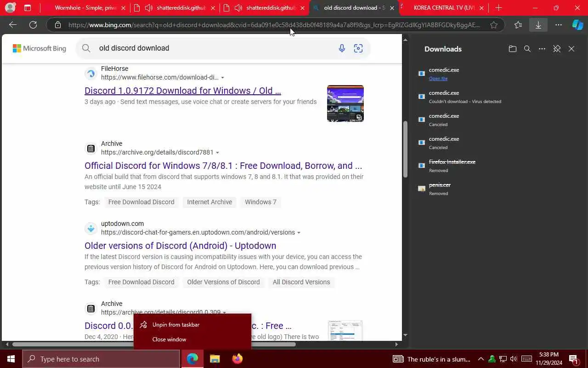The width and height of the screenshot is (588, 368).
Task: Click Type here to search box
Action: tap(101, 359)
